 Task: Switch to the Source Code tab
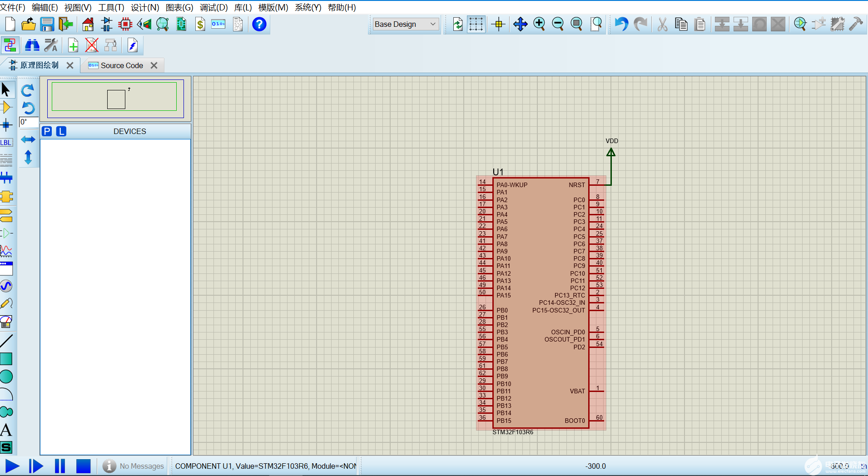coord(122,65)
